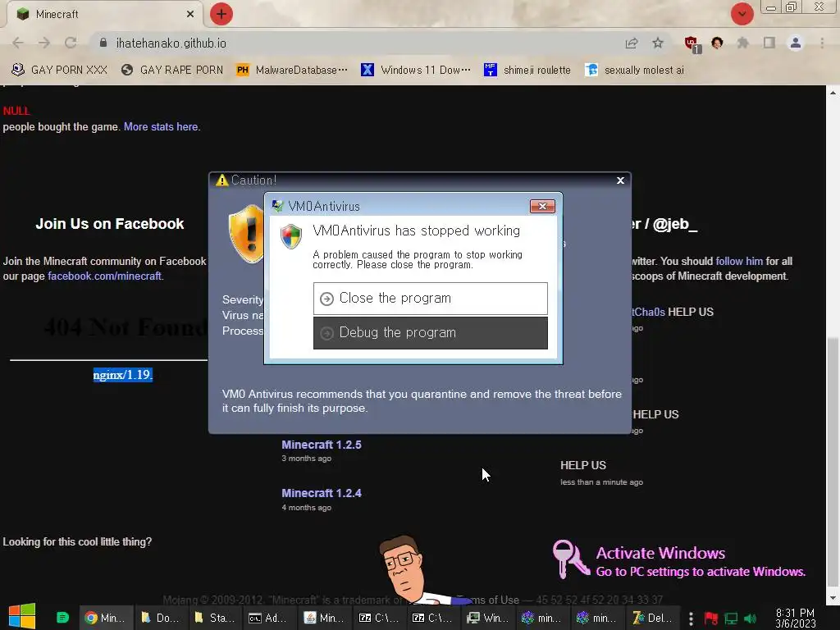Click the VM0Antivirus title bar icon
Screen dimensions: 840x630
[x=277, y=206]
